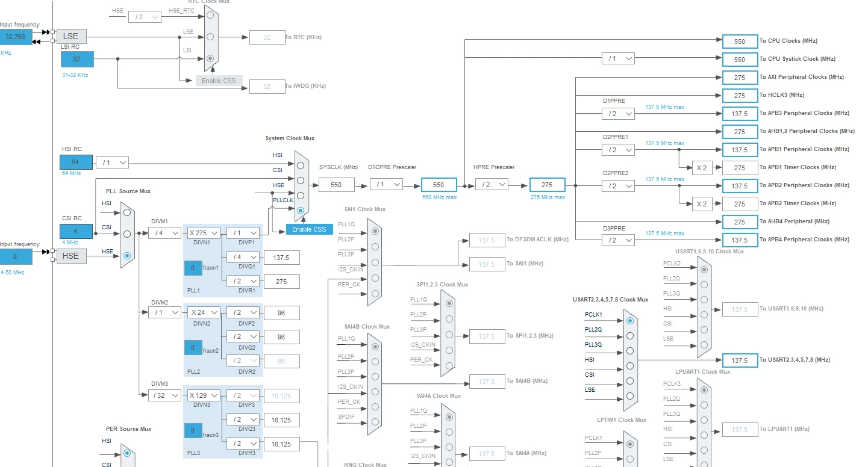This screenshot has height=467, width=868.
Task: Select PLL1Q in the SAI1 Clock Mux
Action: [375, 230]
